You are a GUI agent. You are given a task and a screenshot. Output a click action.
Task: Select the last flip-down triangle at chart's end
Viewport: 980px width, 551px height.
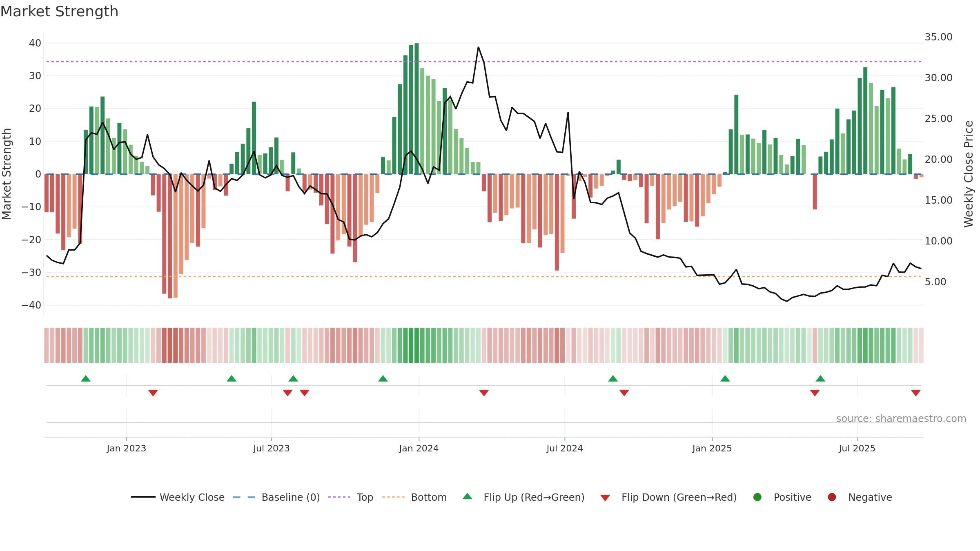coord(916,393)
